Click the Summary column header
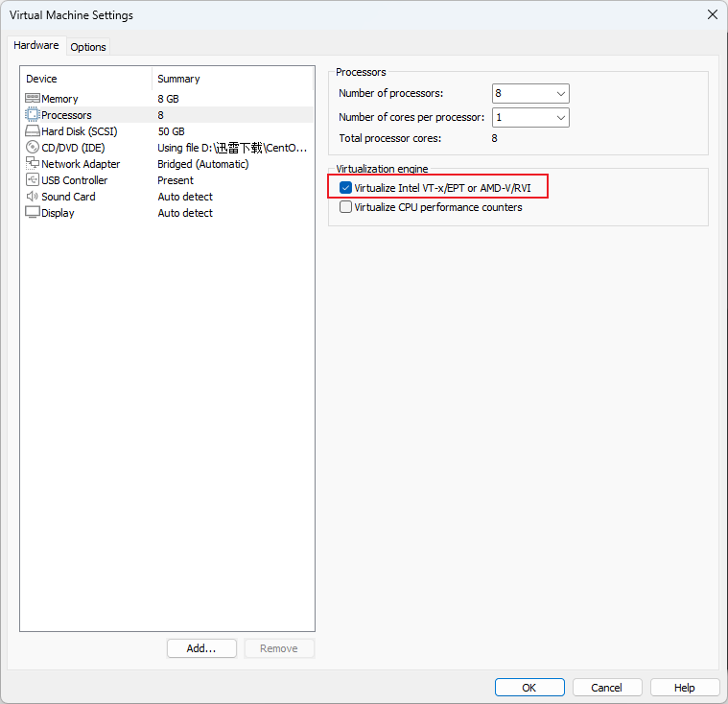Screen dimensions: 728x704 pos(233,79)
